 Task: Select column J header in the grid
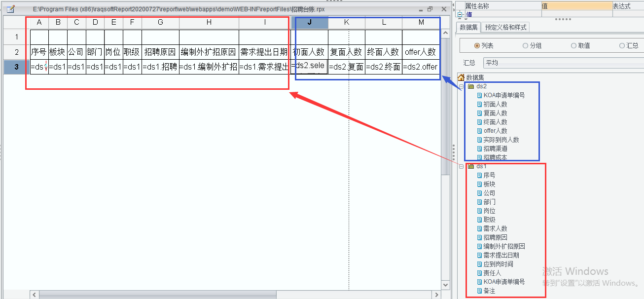pos(310,22)
